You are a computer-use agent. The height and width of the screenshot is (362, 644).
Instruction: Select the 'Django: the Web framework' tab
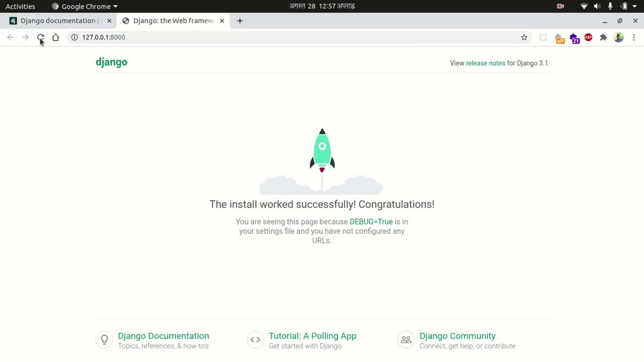173,21
